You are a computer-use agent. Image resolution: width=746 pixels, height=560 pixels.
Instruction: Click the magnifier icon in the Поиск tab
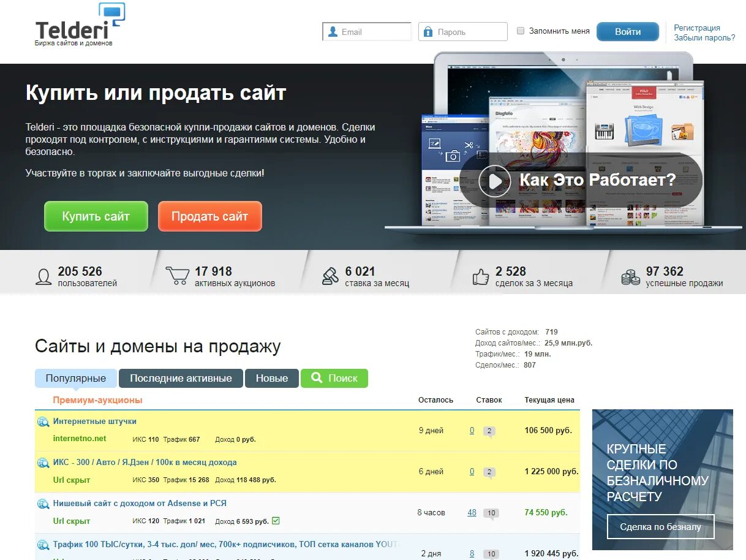[317, 378]
